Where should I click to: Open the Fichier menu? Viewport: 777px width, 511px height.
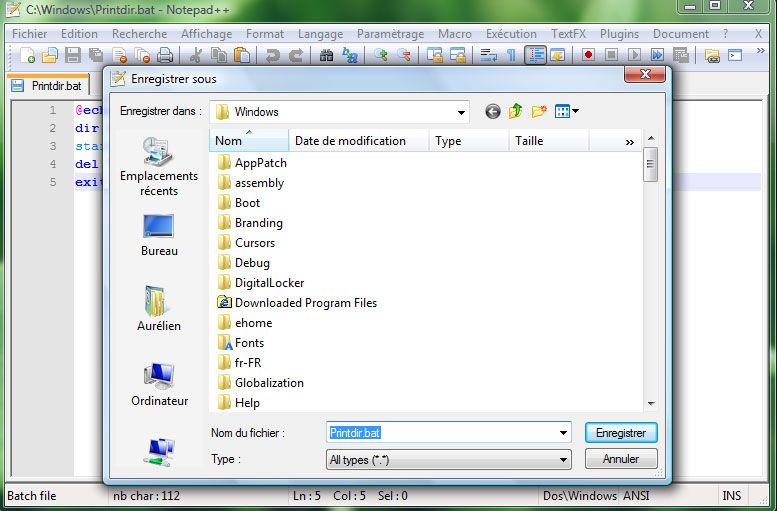coord(30,34)
